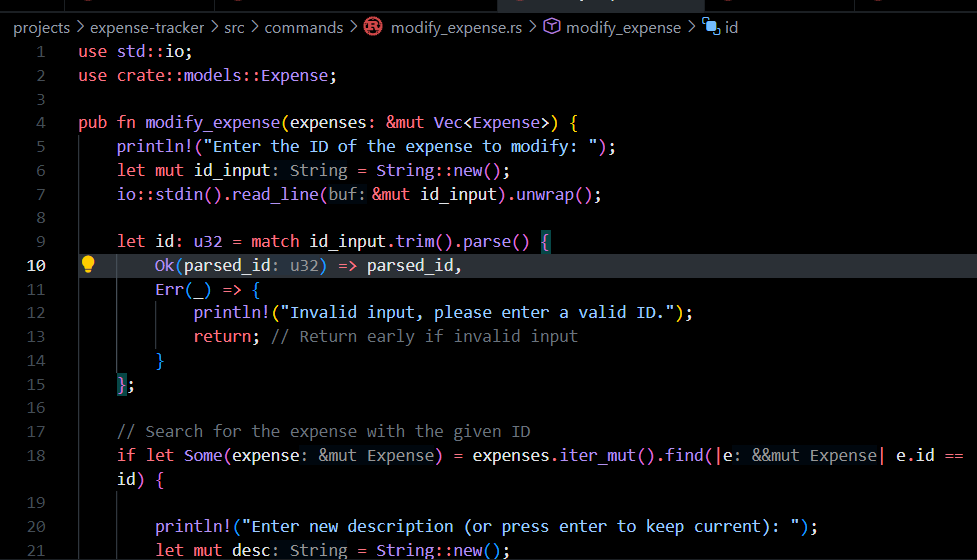Screen dimensions: 977x560
Task: Open the expense-tracker breadcrumb folder
Action: click(147, 28)
